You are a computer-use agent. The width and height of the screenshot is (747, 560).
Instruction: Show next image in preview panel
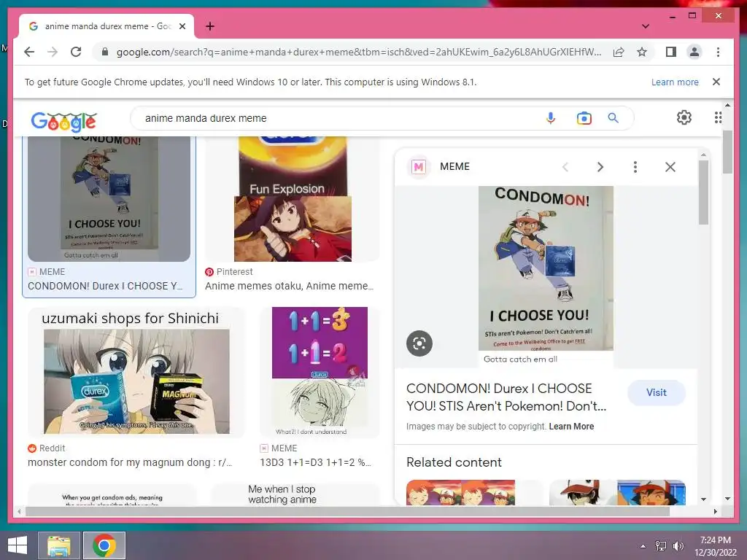[x=600, y=167]
